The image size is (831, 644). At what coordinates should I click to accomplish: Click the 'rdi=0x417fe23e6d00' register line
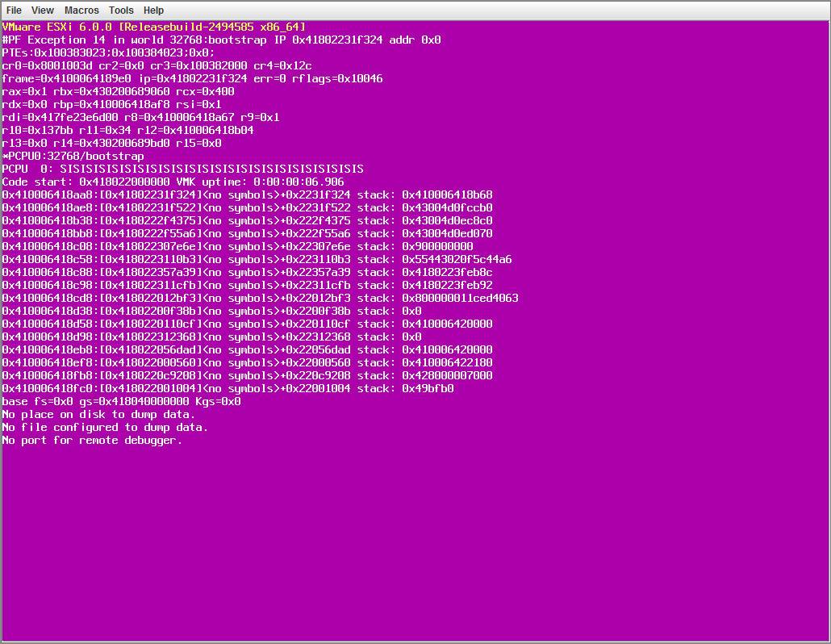tap(140, 117)
